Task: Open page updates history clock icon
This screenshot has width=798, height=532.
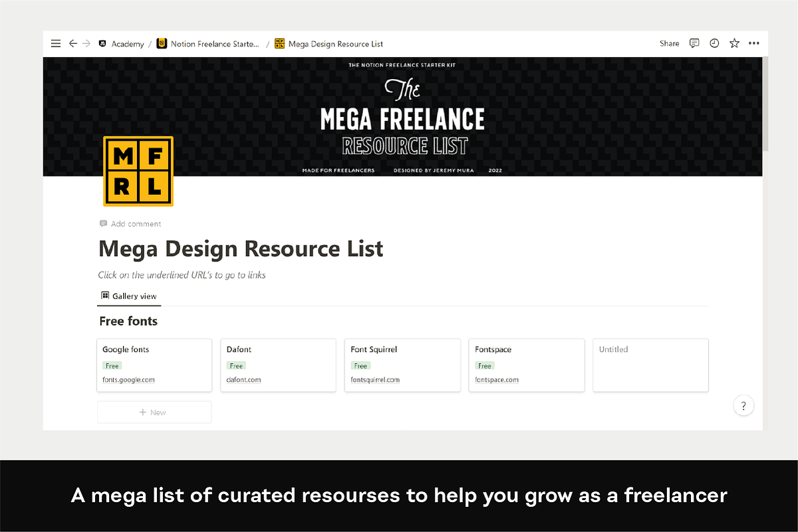Action: [714, 43]
